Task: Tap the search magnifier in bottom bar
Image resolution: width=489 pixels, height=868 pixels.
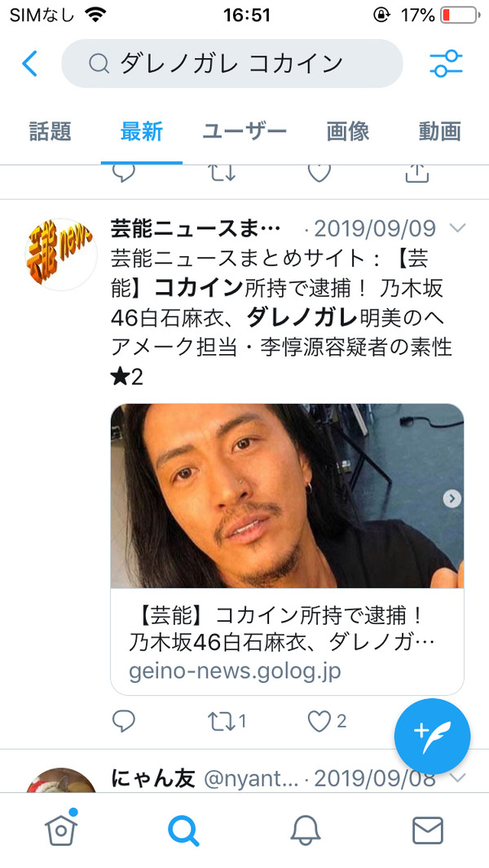Action: coord(183,831)
